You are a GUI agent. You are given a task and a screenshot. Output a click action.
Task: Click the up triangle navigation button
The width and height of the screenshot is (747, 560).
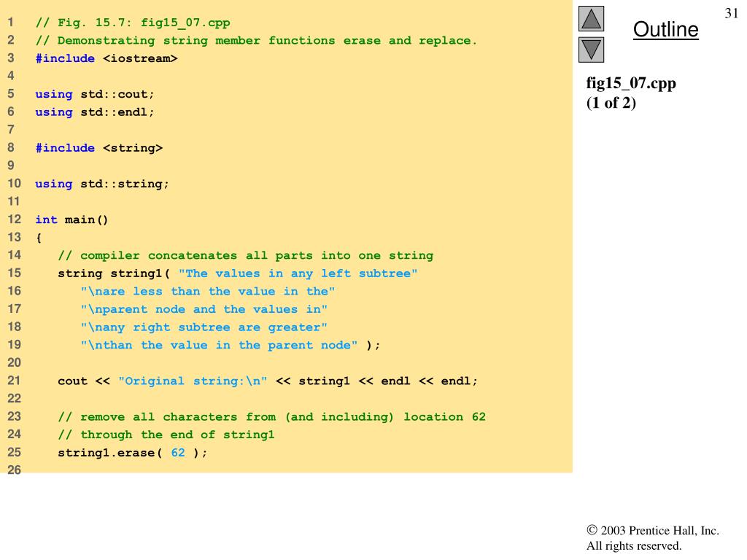(591, 18)
